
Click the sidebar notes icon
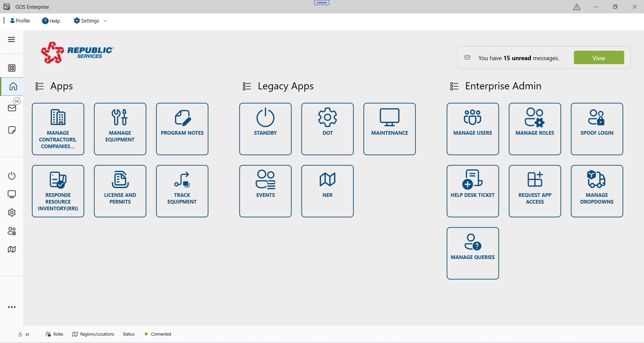[12, 130]
